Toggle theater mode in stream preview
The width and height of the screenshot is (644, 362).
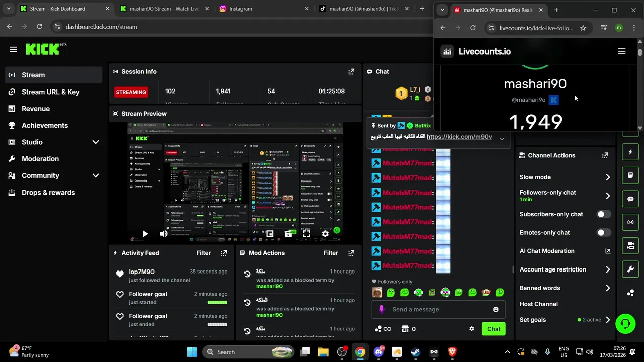coord(288,234)
